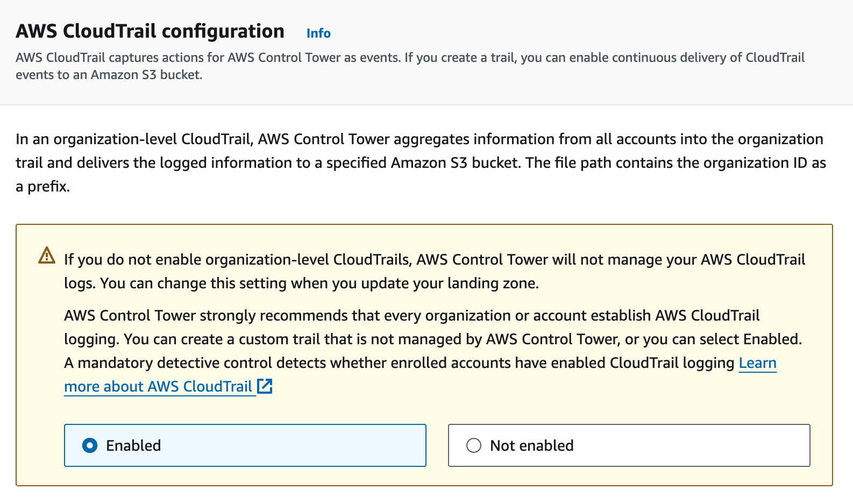Click the AWS CloudTrail configuration heading
The height and width of the screenshot is (504, 853).
tap(151, 31)
